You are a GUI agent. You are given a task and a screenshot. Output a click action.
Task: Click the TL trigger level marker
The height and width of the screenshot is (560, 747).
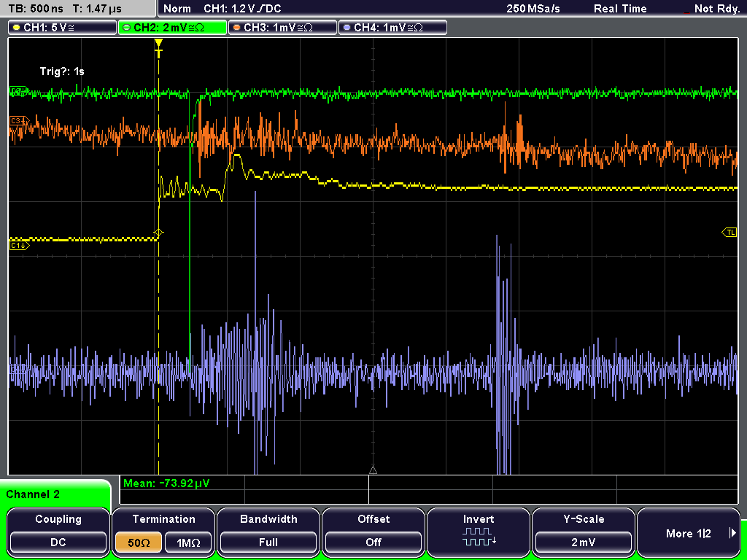click(x=729, y=233)
